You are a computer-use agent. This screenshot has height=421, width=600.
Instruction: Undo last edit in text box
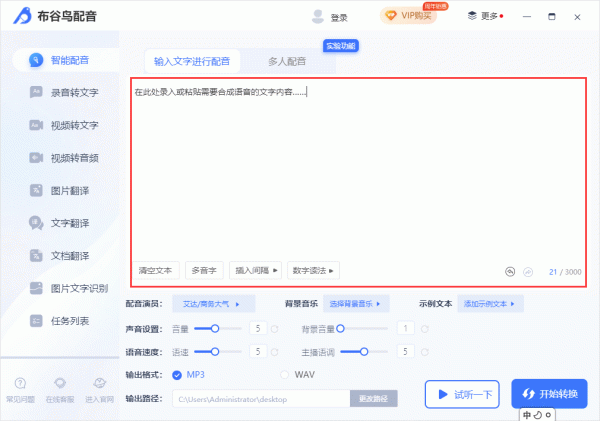pyautogui.click(x=510, y=272)
